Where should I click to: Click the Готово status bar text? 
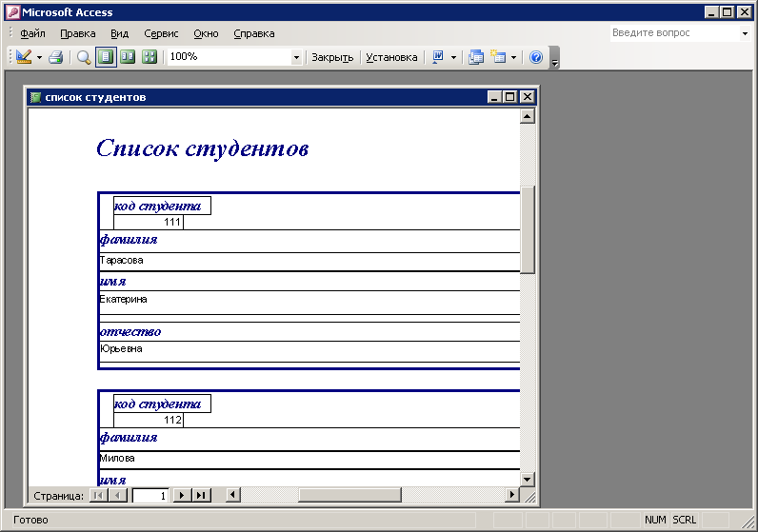(30, 520)
